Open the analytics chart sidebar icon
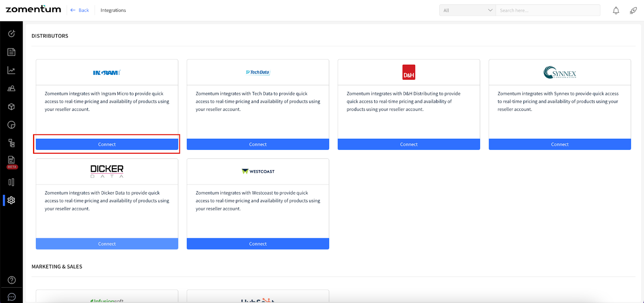This screenshot has width=644, height=303. pos(11,70)
